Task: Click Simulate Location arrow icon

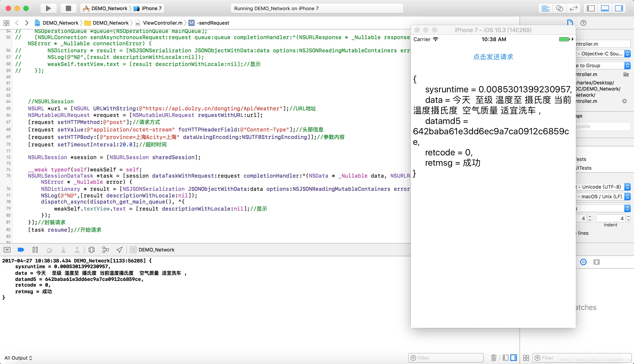Action: 119,249
